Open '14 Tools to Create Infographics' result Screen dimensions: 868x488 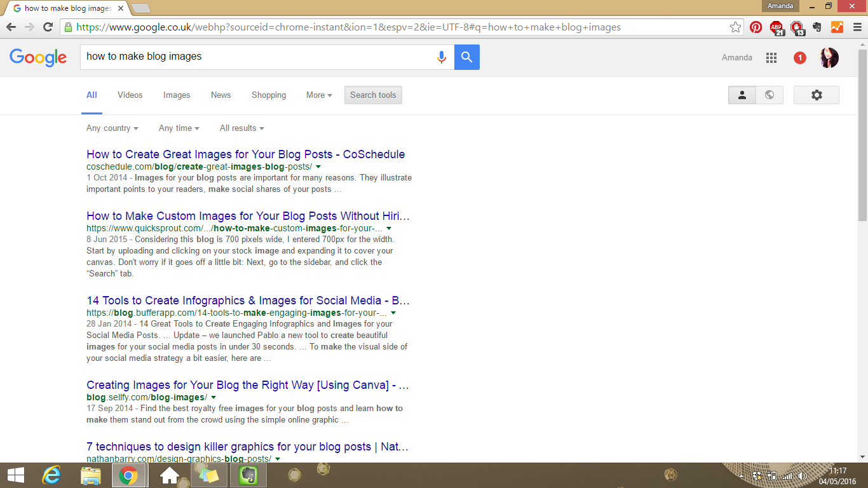tap(248, 301)
